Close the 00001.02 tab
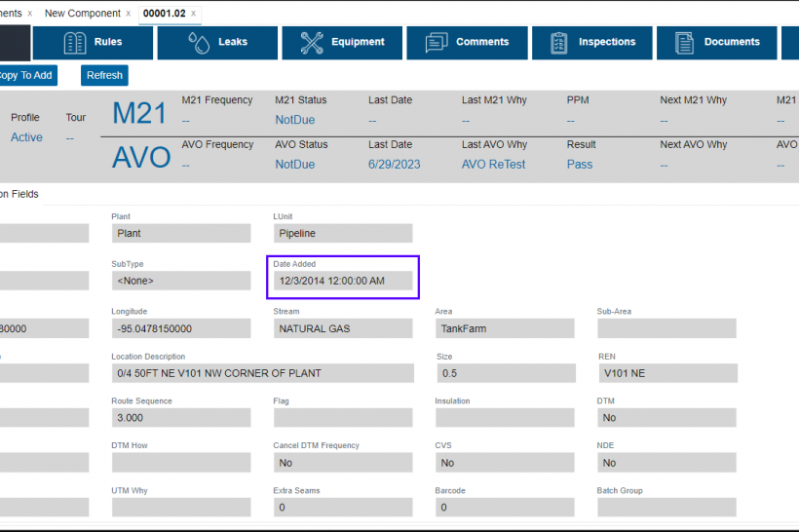The image size is (799, 532). point(193,14)
